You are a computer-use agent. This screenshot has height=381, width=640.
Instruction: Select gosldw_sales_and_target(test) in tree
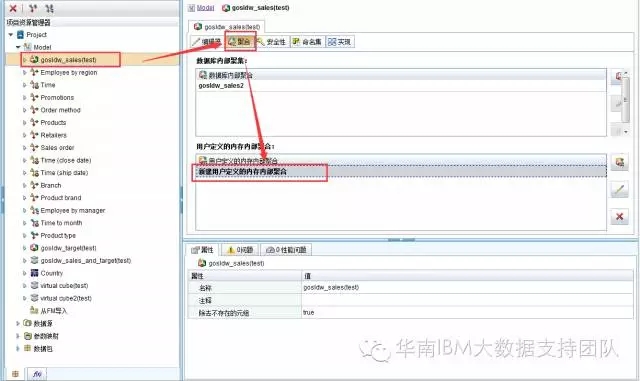[86, 261]
